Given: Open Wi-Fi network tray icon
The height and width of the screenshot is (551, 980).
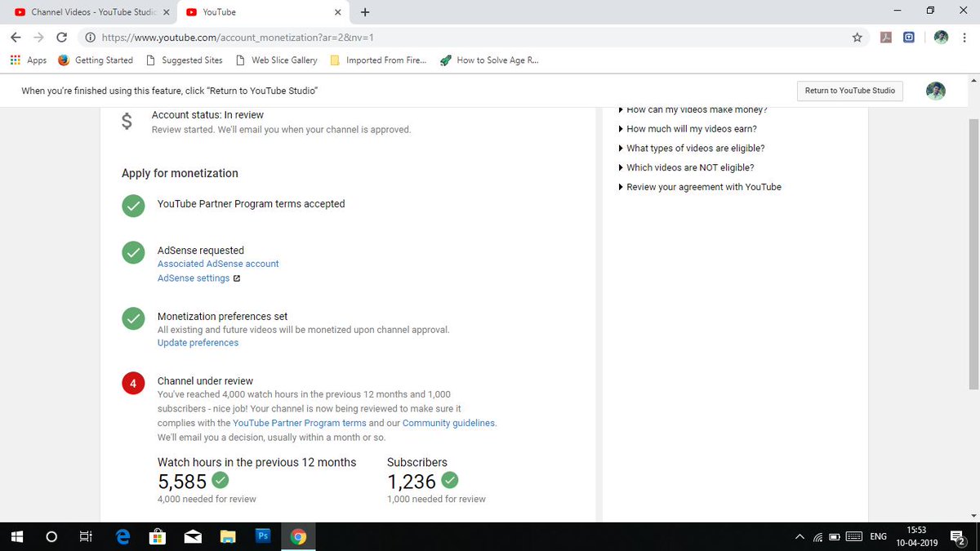Looking at the screenshot, I should pos(817,537).
